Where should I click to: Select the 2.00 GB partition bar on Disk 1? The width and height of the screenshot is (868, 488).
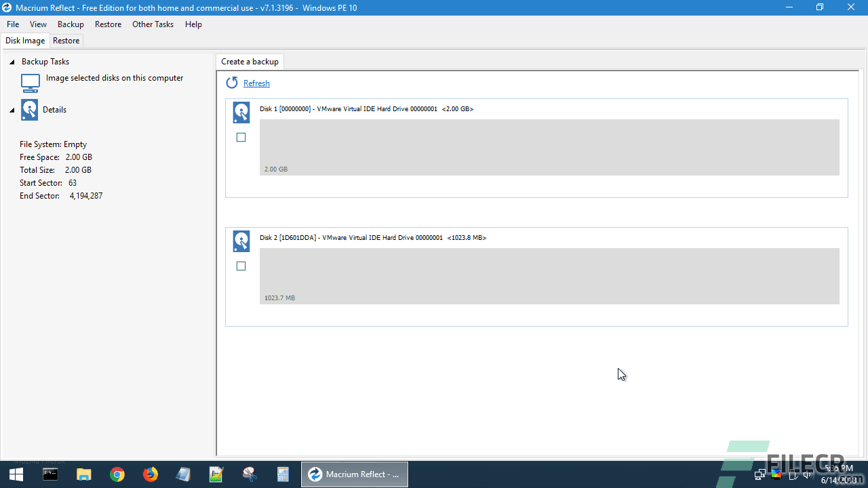click(x=551, y=147)
